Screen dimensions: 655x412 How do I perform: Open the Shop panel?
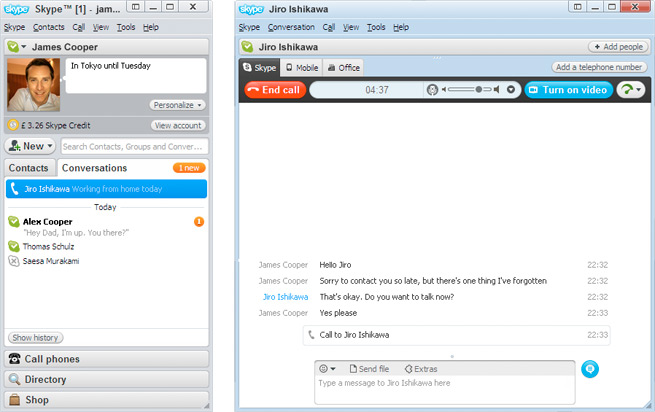point(107,400)
